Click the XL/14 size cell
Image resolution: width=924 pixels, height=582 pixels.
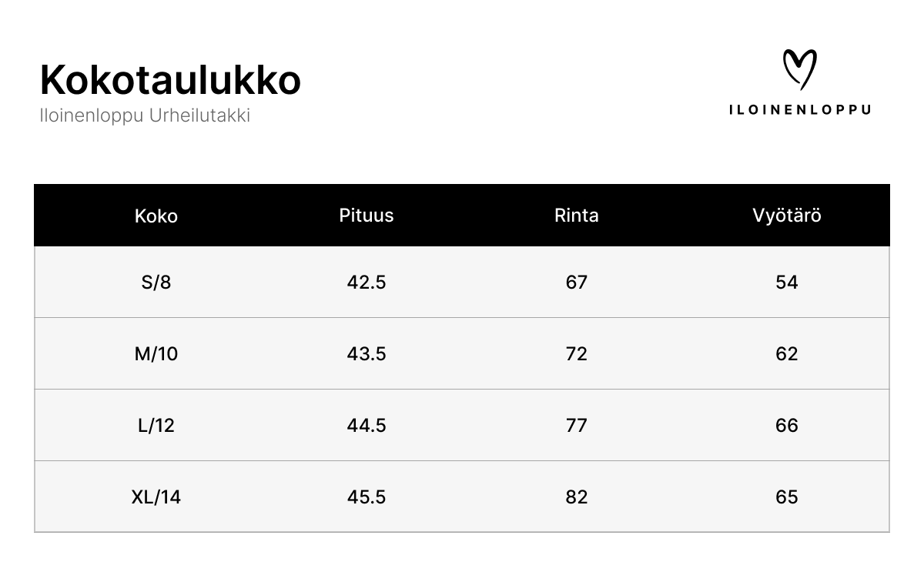pos(156,497)
